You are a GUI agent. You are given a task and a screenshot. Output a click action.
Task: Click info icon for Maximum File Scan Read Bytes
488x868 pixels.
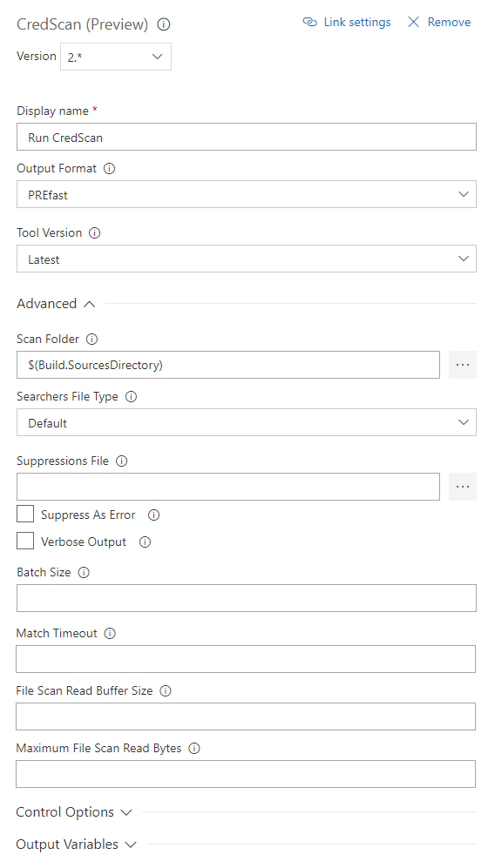point(194,749)
